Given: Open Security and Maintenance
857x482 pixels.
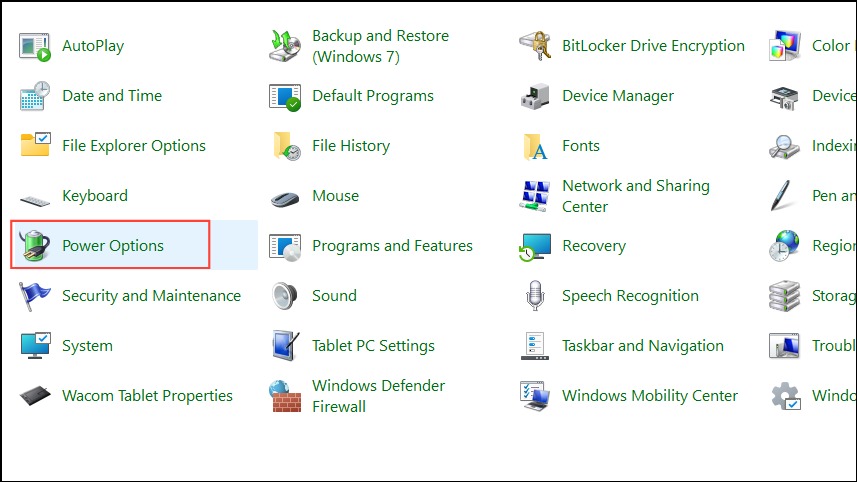Looking at the screenshot, I should [151, 296].
